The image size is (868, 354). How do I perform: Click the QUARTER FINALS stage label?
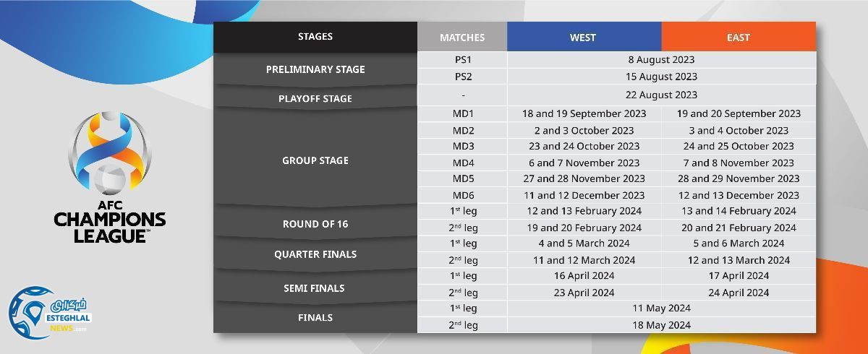[315, 254]
